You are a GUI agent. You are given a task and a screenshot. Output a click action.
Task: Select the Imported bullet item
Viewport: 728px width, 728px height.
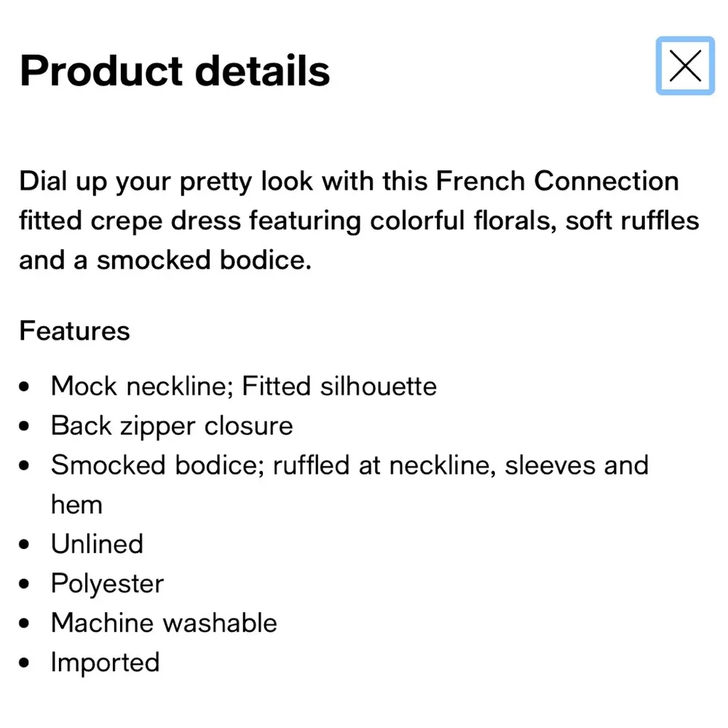105,662
